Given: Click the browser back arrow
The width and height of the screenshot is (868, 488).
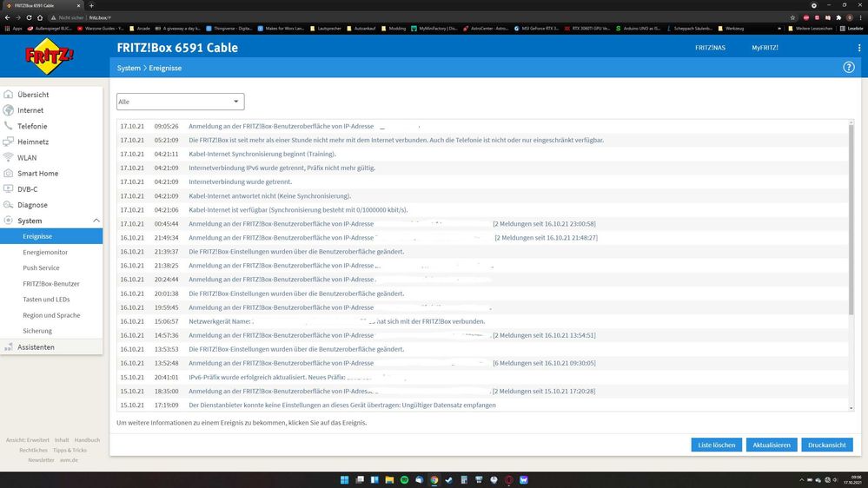Looking at the screenshot, I should (7, 17).
